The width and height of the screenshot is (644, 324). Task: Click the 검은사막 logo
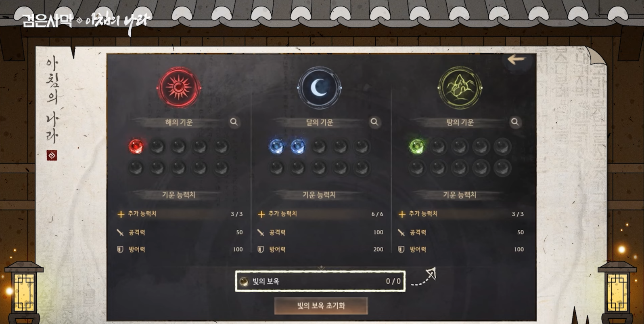(x=48, y=20)
